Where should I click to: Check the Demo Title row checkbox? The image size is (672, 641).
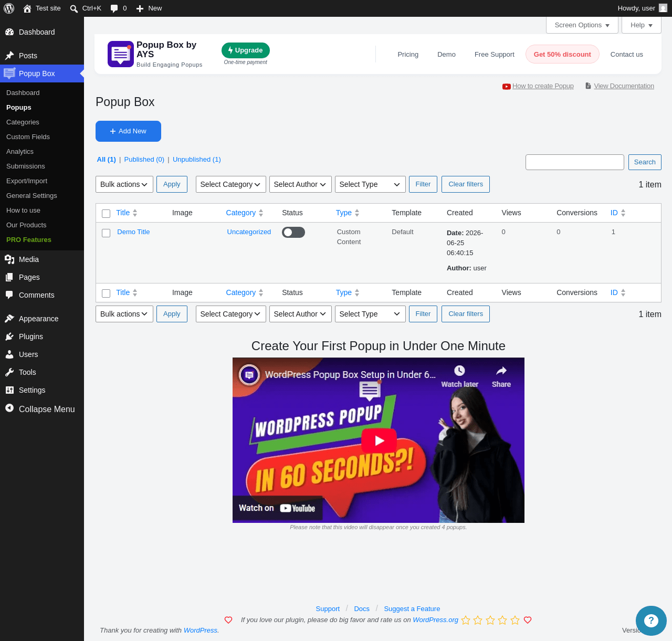[x=106, y=233]
